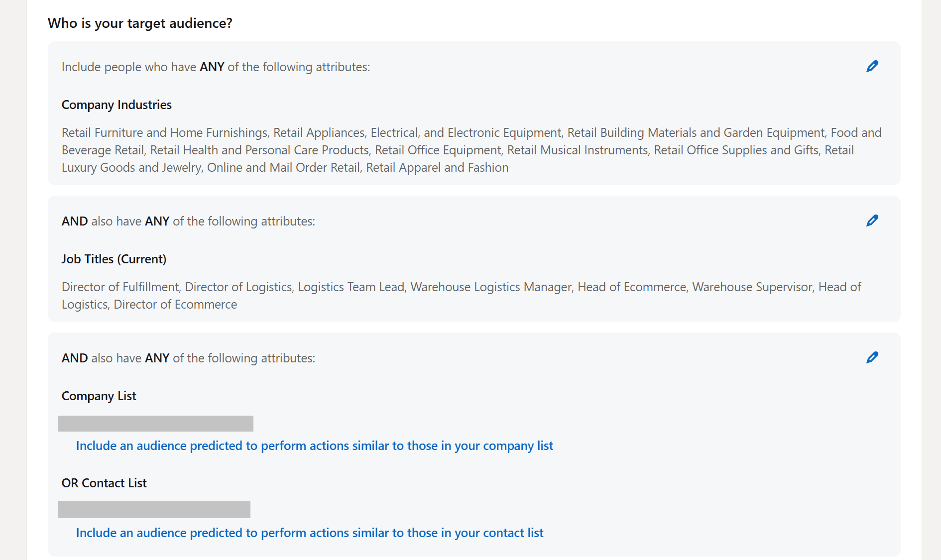Viewport: 941px width, 560px height.
Task: Select the redacted Company List entry
Action: click(x=156, y=424)
